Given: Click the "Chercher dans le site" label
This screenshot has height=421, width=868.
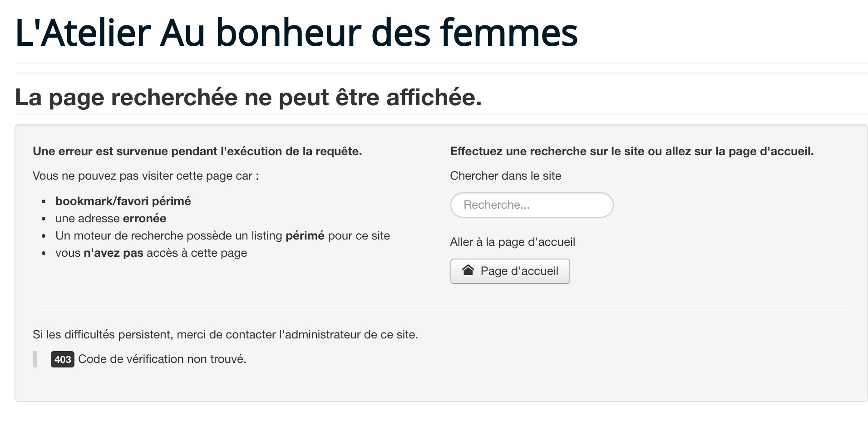Looking at the screenshot, I should (x=505, y=176).
